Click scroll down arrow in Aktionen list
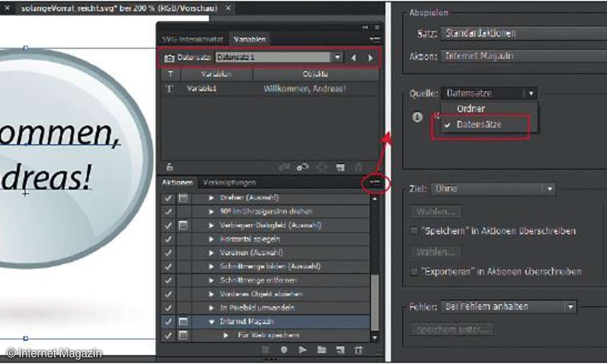 pos(374,337)
